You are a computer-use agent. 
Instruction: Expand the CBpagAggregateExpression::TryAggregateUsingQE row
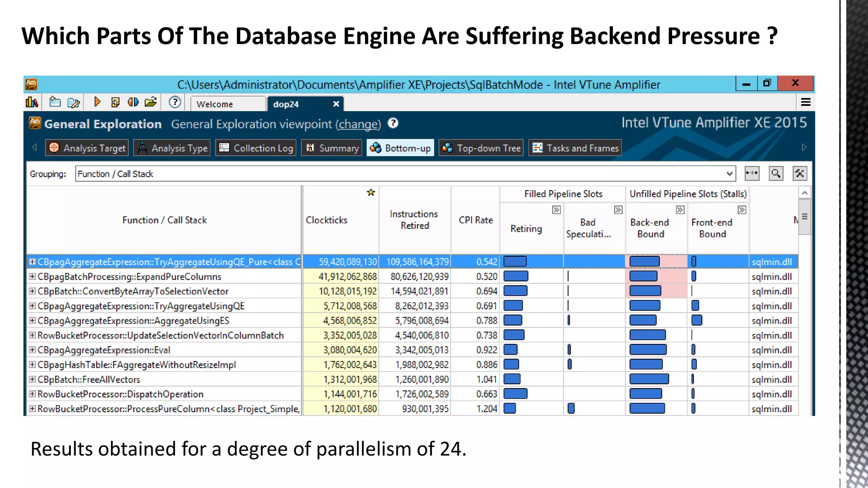tap(32, 305)
